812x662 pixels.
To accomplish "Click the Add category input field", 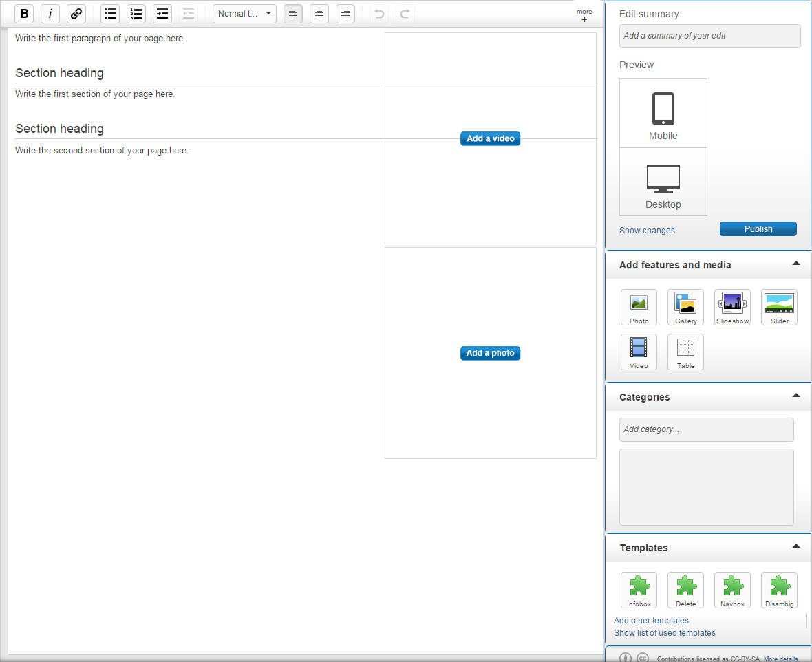I will point(706,429).
